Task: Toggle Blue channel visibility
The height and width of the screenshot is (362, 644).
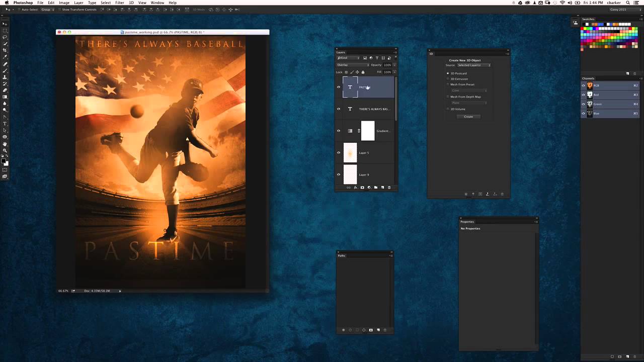Action: (x=584, y=113)
